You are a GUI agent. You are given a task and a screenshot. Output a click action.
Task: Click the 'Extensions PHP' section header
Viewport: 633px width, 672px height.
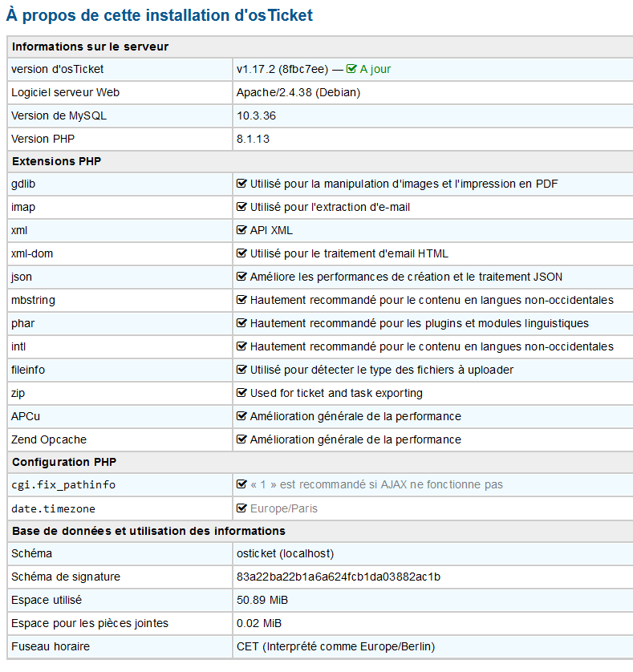pos(56,161)
